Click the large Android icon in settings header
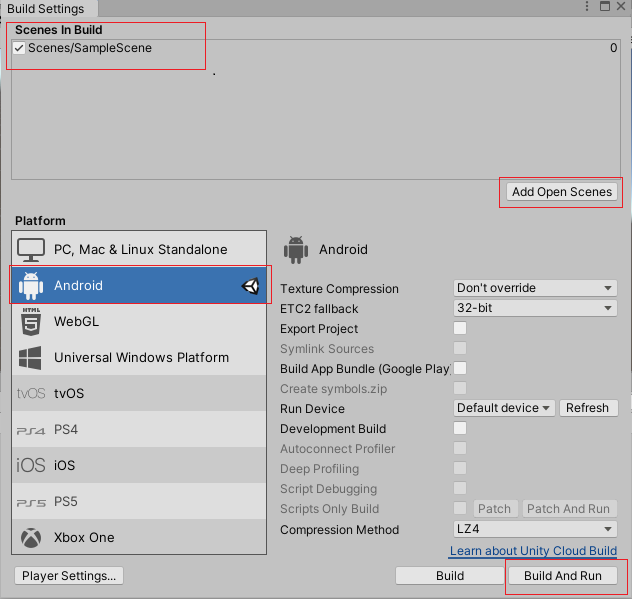This screenshot has height=599, width=632. click(296, 250)
